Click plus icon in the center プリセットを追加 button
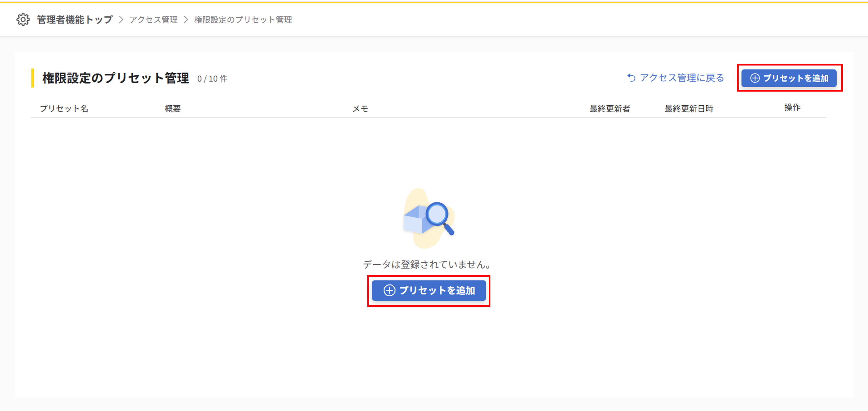Image resolution: width=868 pixels, height=411 pixels. (x=389, y=290)
